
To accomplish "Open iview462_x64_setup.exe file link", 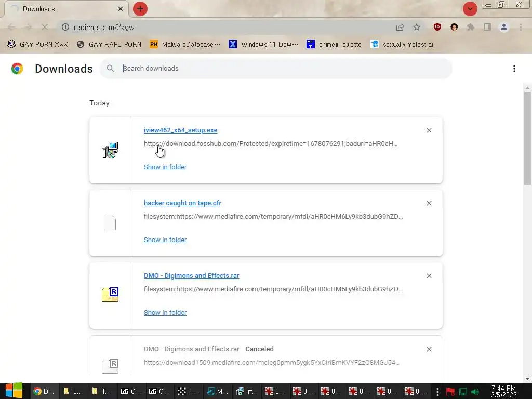I will click(x=180, y=130).
